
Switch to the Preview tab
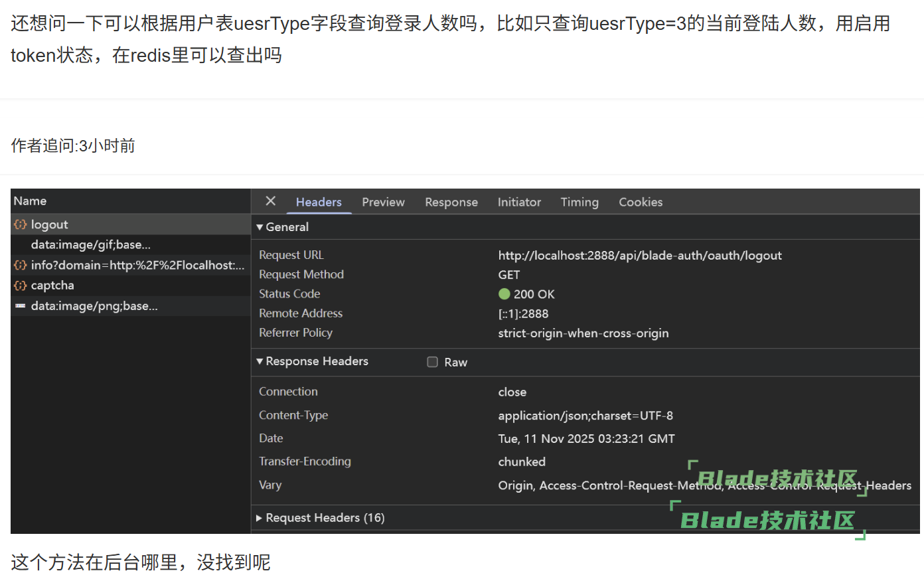[383, 202]
